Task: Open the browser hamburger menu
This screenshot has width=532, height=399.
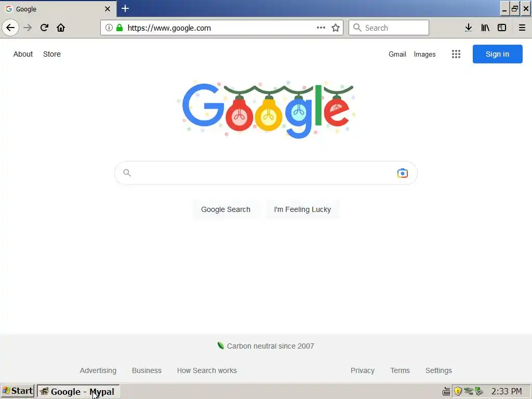Action: coord(522,28)
